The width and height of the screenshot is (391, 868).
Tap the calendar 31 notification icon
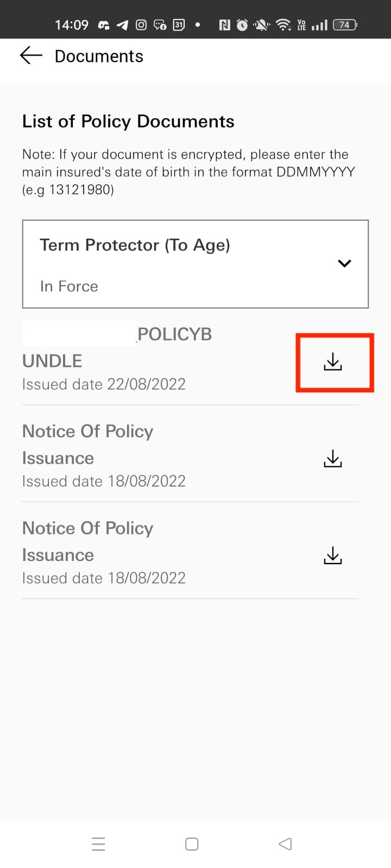coord(179,25)
